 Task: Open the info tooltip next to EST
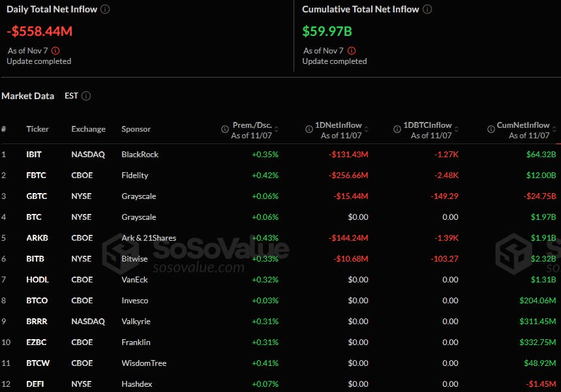pos(87,95)
